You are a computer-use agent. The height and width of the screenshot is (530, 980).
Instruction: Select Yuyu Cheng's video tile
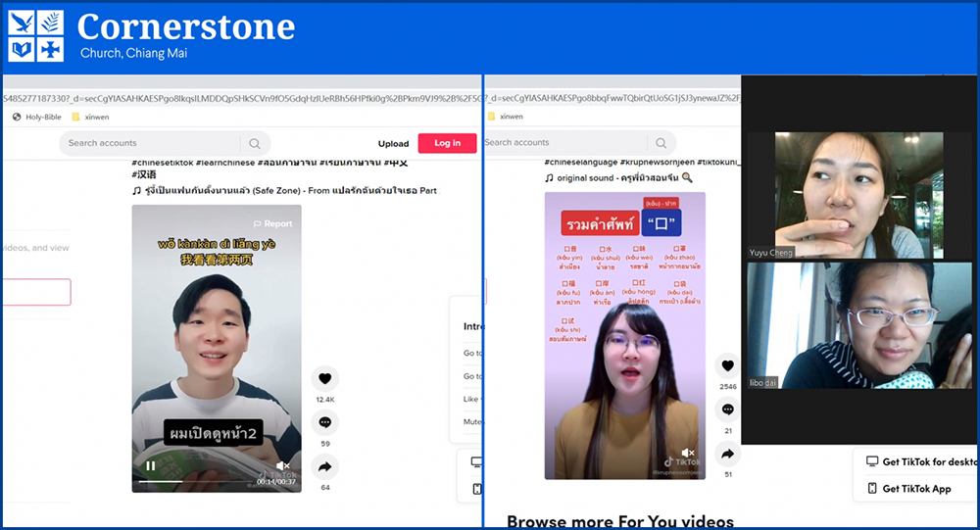(x=859, y=195)
